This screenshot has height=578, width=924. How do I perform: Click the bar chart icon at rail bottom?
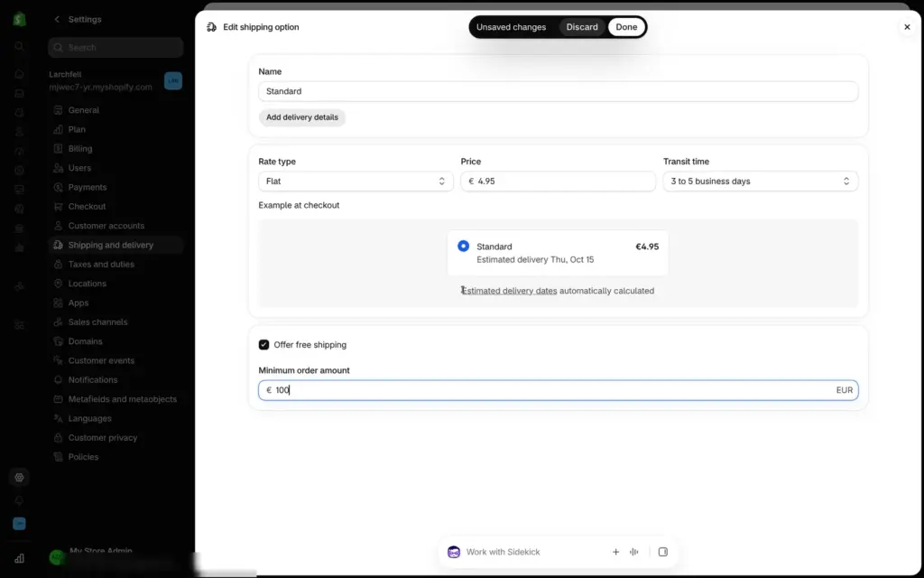20,558
